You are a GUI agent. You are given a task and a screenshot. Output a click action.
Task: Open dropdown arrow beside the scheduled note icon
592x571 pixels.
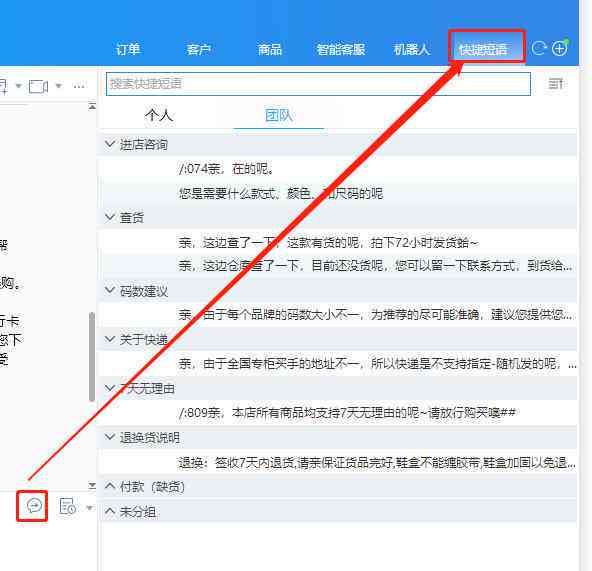click(89, 508)
